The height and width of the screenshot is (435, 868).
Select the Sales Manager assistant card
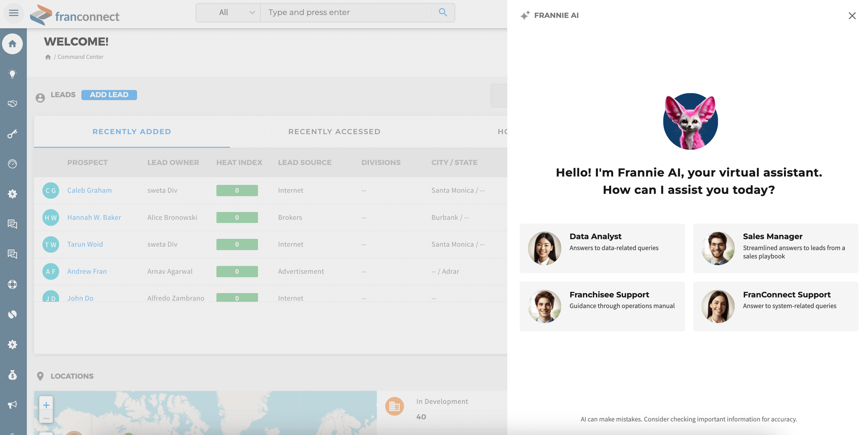tap(775, 248)
